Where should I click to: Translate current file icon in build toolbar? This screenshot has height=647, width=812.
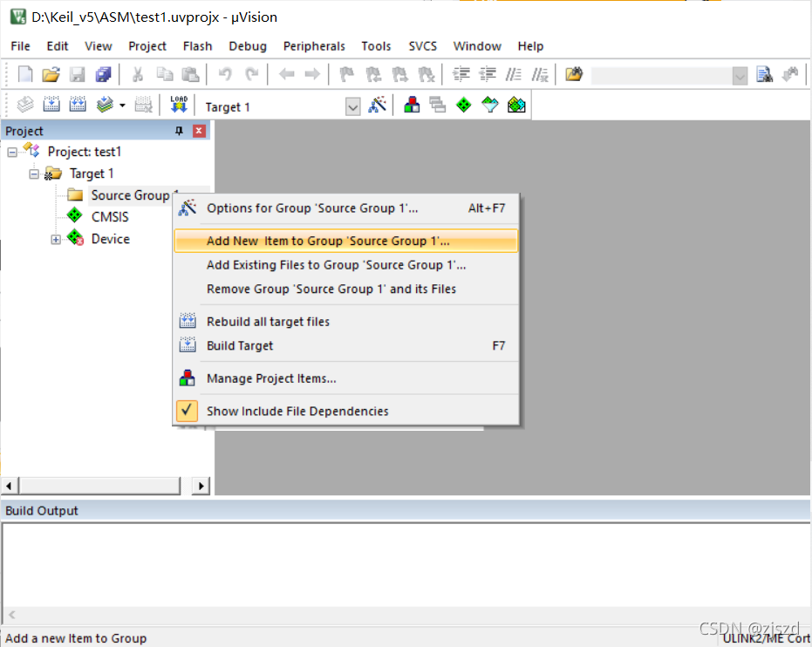click(24, 106)
